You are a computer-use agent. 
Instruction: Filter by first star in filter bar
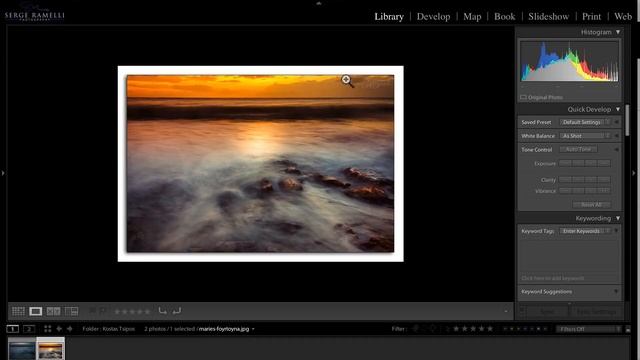(456, 329)
